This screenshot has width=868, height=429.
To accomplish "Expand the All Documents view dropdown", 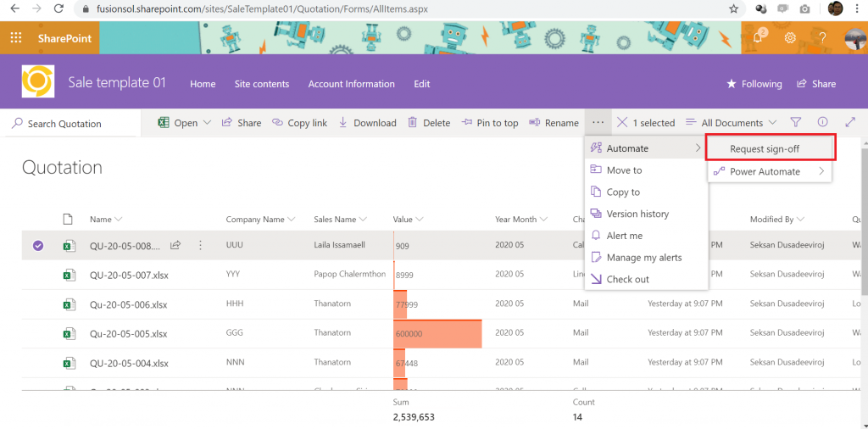I will [731, 123].
